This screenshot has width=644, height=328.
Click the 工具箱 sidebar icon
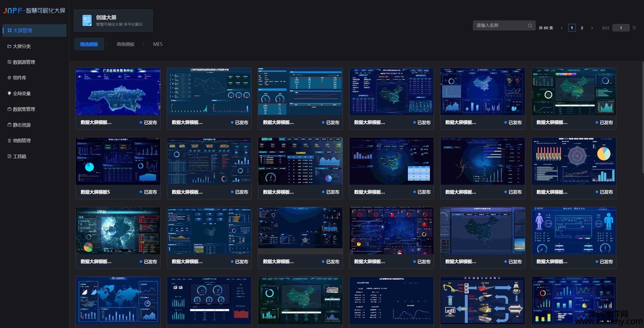point(9,156)
